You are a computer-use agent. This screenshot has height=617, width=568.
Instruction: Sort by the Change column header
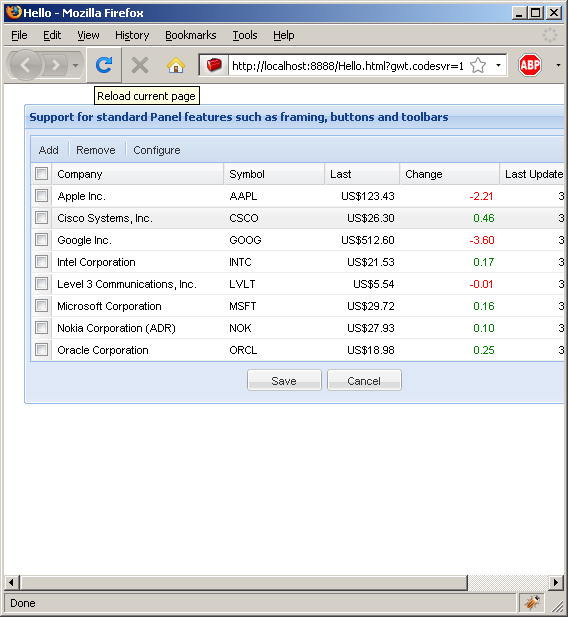click(x=450, y=174)
